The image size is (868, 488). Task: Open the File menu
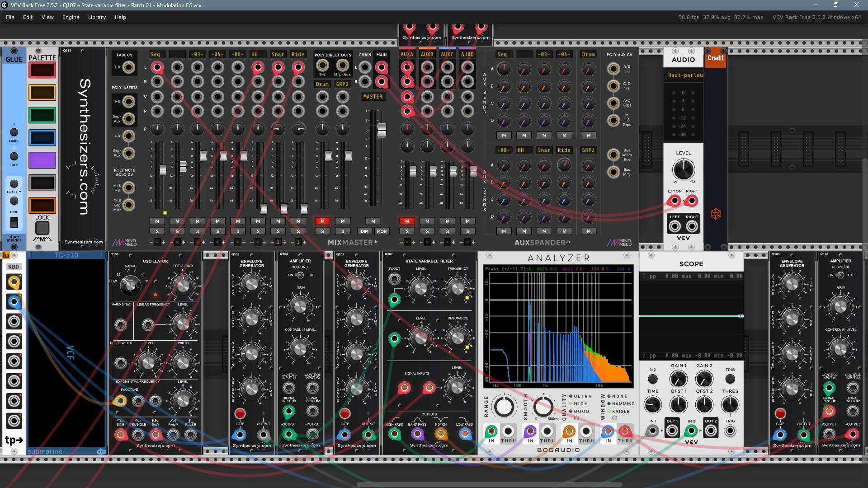[10, 17]
